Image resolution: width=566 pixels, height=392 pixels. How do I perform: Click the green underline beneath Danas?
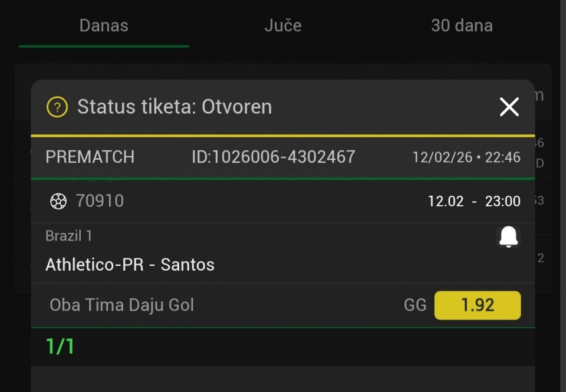(x=104, y=46)
